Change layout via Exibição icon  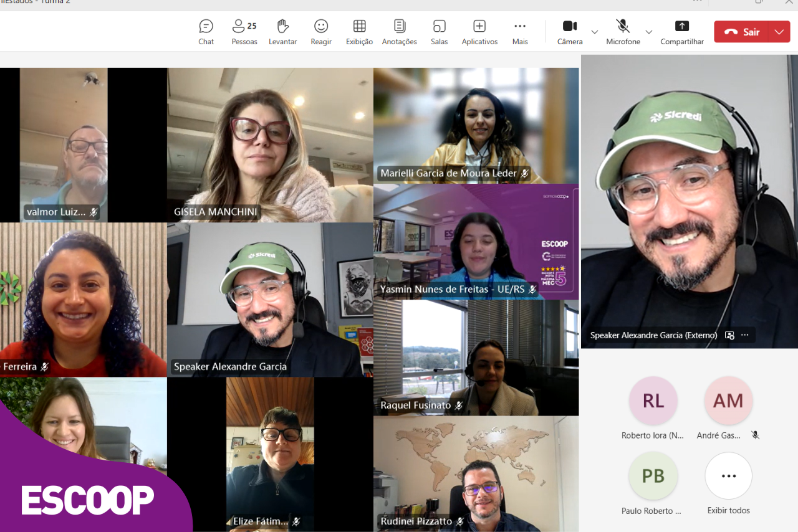click(x=359, y=32)
